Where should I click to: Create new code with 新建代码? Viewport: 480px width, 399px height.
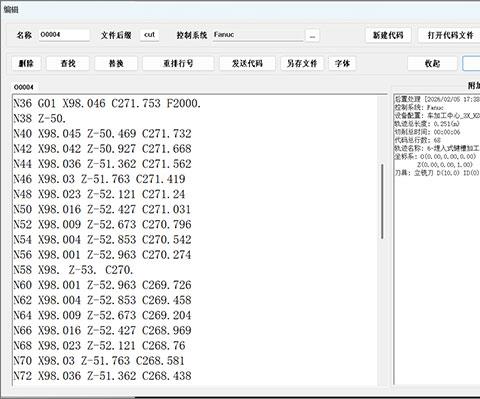pos(388,35)
